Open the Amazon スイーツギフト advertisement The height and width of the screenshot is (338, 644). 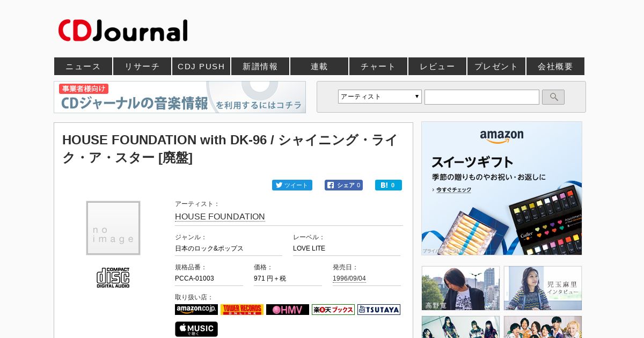pyautogui.click(x=502, y=188)
